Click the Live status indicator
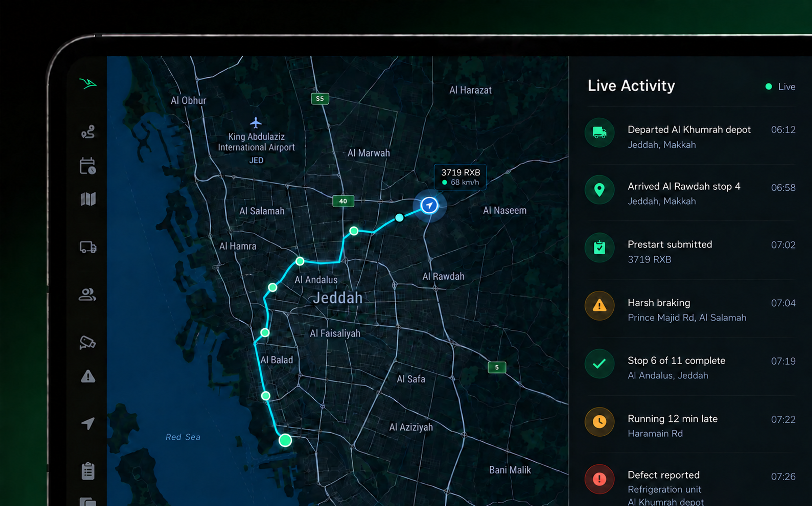Image resolution: width=812 pixels, height=506 pixels. pos(780,87)
